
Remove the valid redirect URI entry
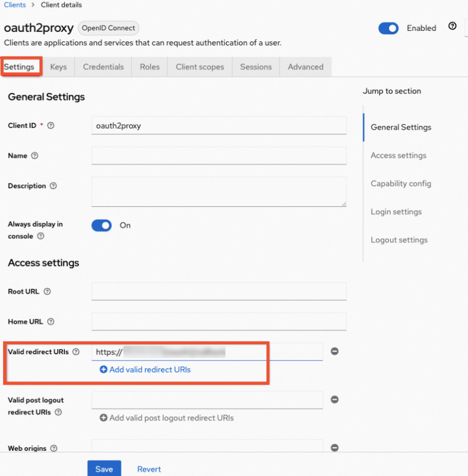click(x=335, y=351)
